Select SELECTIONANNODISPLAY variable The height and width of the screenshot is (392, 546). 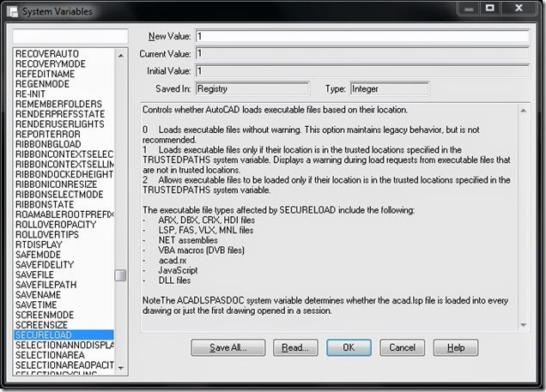click(64, 345)
